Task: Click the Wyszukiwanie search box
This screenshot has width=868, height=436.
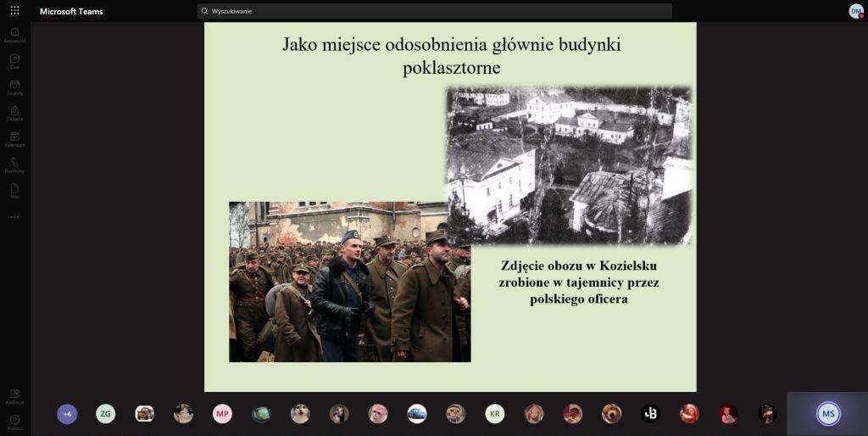Action: pyautogui.click(x=434, y=11)
